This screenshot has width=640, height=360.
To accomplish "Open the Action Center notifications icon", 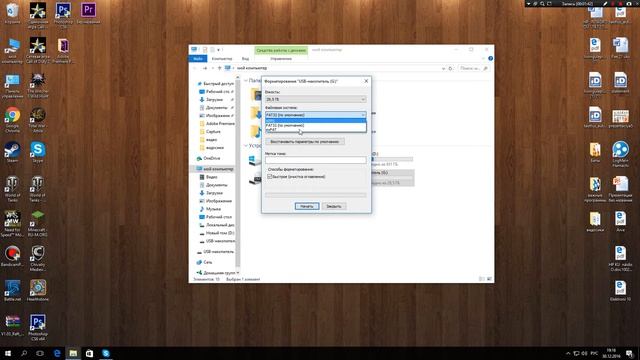I will click(x=630, y=353).
